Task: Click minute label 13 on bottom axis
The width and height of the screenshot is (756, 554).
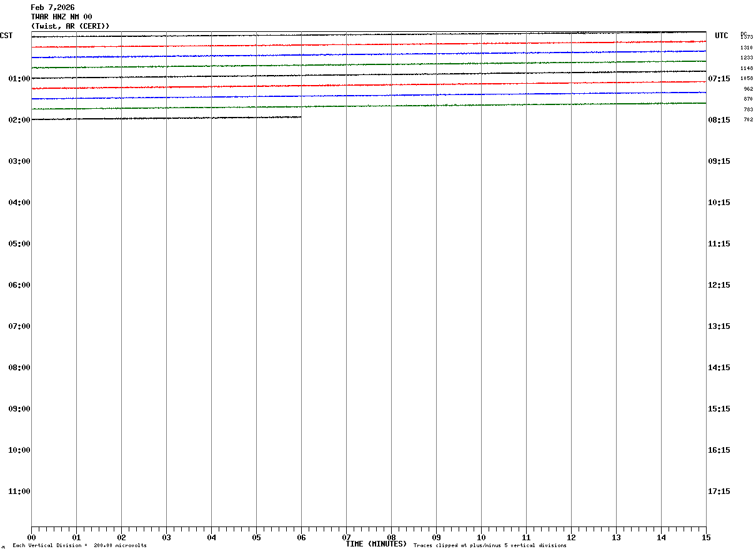Action: click(616, 537)
